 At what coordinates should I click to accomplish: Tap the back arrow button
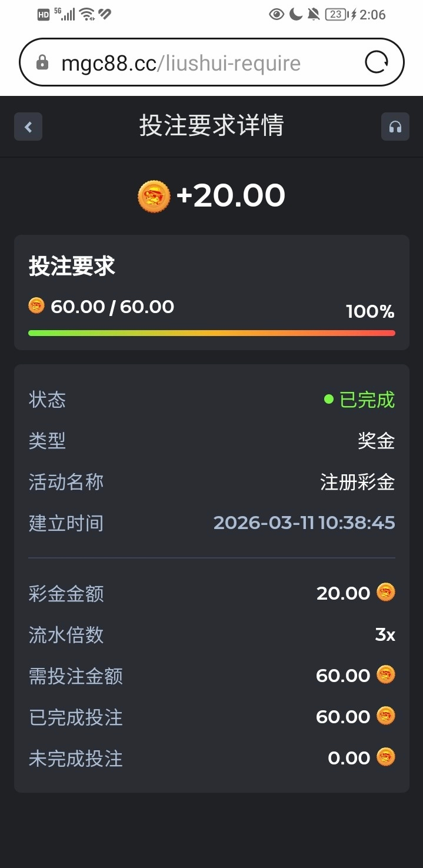[x=28, y=127]
